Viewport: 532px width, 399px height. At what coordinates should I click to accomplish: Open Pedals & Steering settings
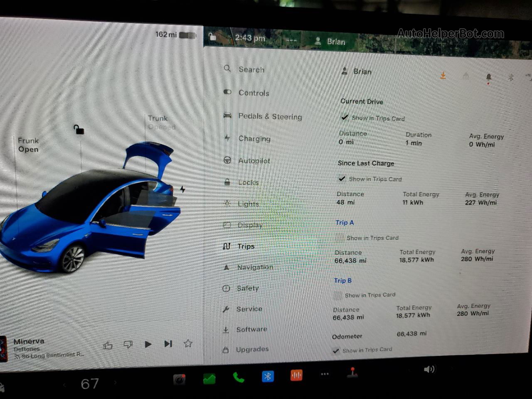pyautogui.click(x=263, y=116)
